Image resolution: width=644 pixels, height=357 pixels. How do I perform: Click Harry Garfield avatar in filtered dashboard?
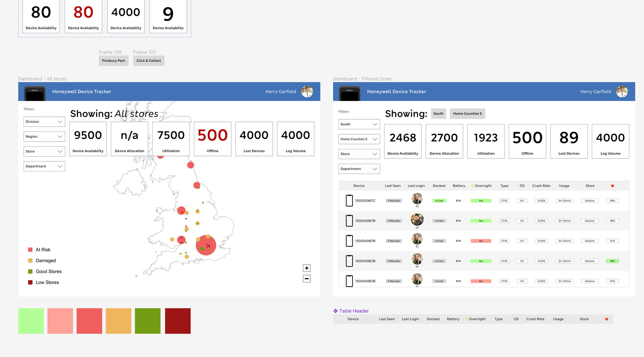pos(622,92)
